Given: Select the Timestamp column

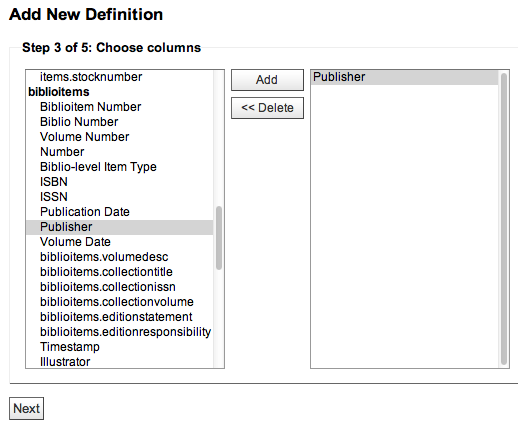Looking at the screenshot, I should pos(119,347).
